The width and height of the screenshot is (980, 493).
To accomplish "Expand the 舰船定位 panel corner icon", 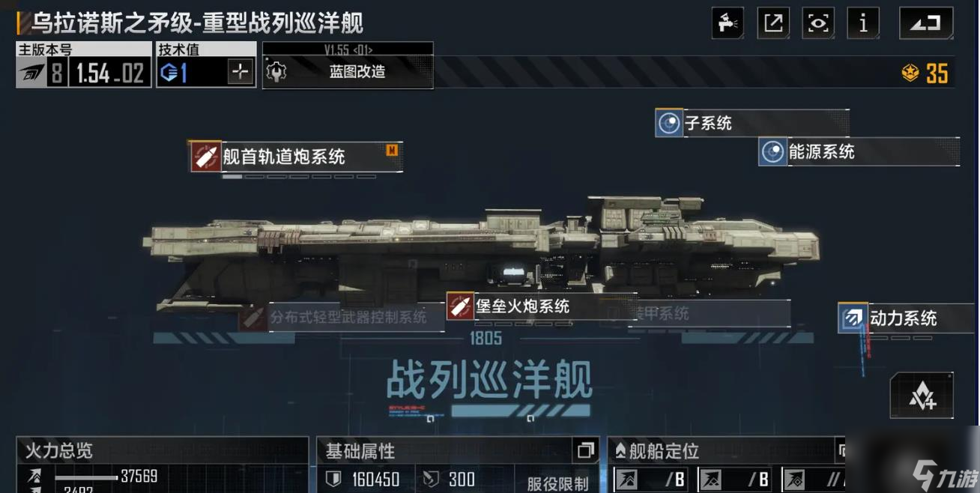I will [x=841, y=450].
